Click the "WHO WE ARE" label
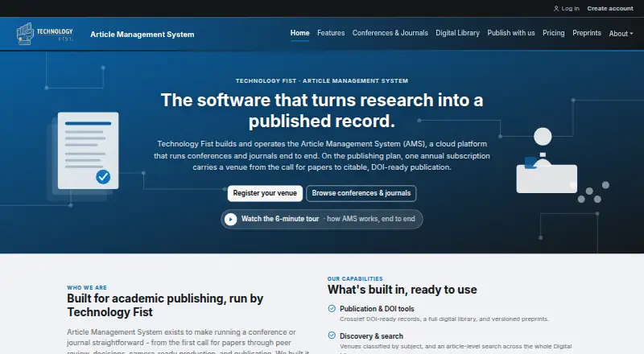The image size is (644, 354). [87, 287]
